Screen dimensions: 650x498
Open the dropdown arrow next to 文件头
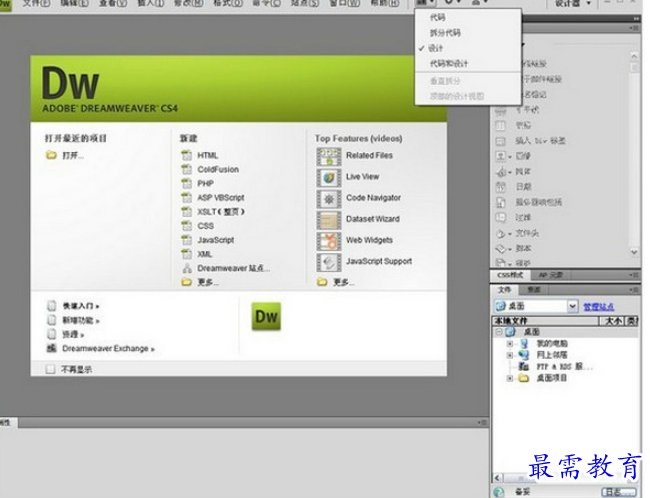510,234
